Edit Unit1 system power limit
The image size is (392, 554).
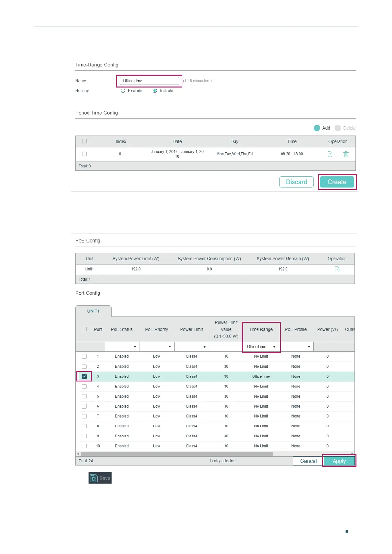pyautogui.click(x=337, y=269)
